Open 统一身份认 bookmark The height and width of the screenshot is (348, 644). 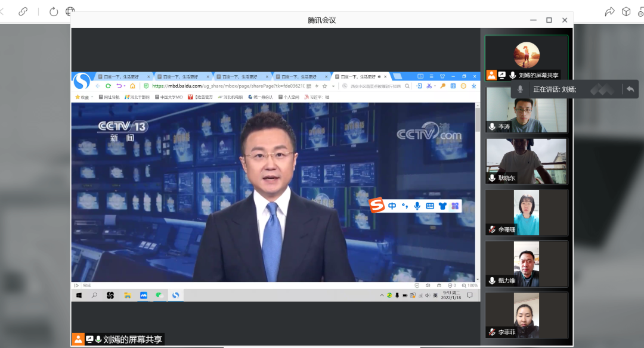coord(261,97)
